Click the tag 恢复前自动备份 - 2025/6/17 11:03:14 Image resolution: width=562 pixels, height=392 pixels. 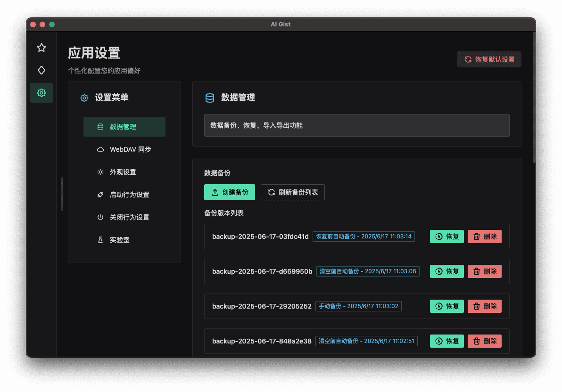click(364, 237)
